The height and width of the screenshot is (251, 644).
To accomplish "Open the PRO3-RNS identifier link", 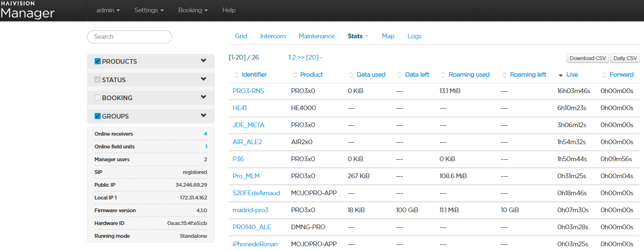I will 248,91.
